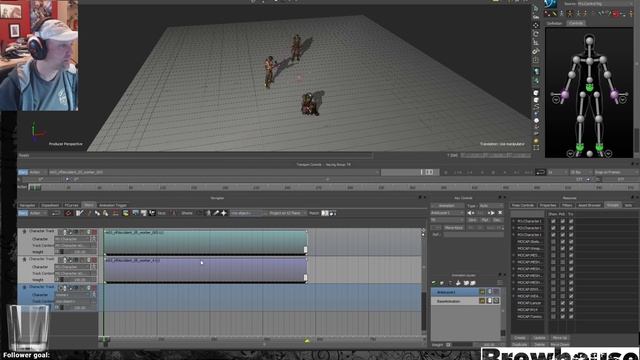Go to next keyframe in Key Controls
The image size is (640, 360).
click(491, 213)
